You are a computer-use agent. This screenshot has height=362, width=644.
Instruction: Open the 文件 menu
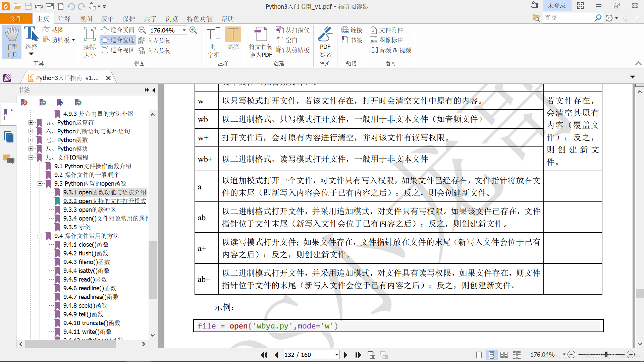16,19
